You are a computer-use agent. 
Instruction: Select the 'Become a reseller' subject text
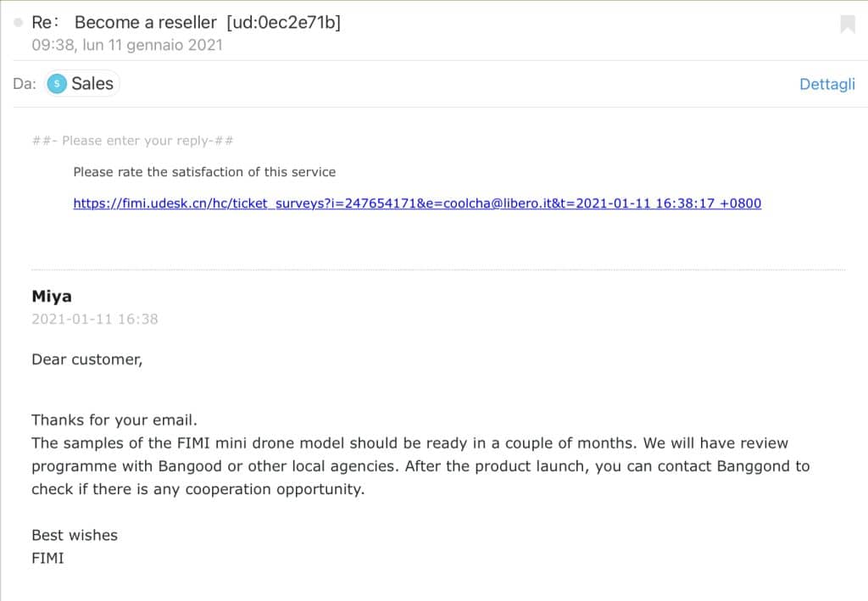pos(146,22)
